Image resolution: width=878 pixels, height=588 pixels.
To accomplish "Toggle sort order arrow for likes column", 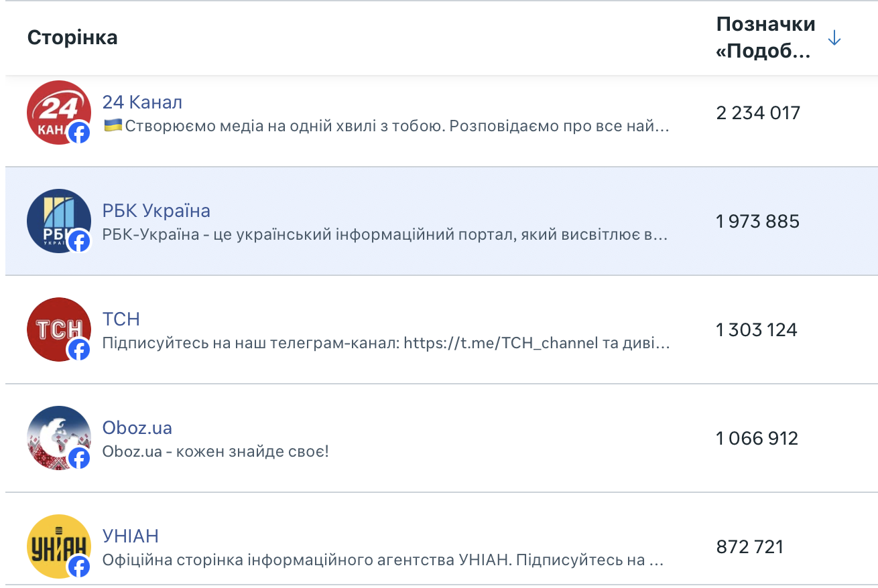I will point(834,39).
